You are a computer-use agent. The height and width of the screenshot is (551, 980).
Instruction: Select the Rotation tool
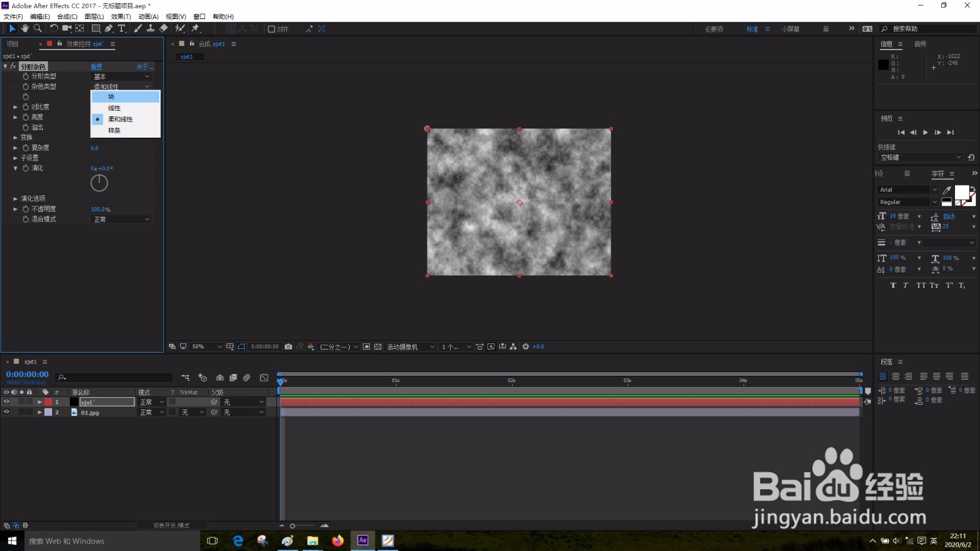click(54, 29)
